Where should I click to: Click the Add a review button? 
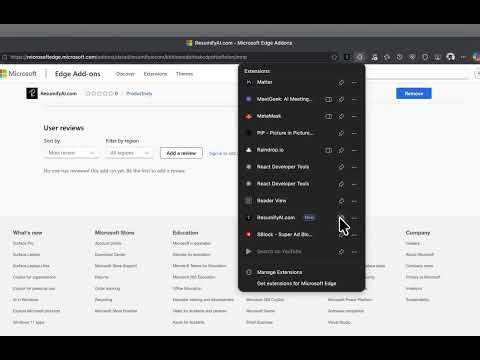[181, 153]
